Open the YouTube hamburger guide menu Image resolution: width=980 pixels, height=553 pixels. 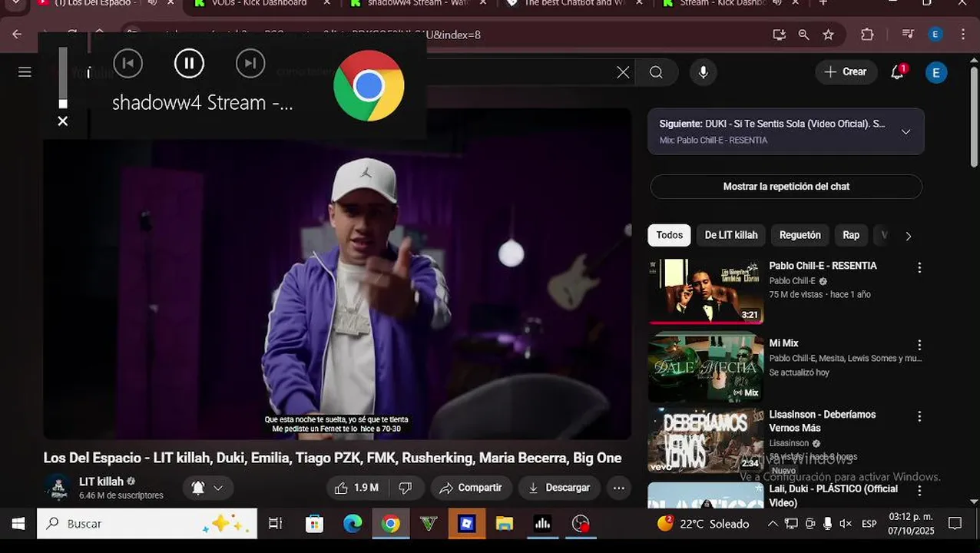pos(25,71)
